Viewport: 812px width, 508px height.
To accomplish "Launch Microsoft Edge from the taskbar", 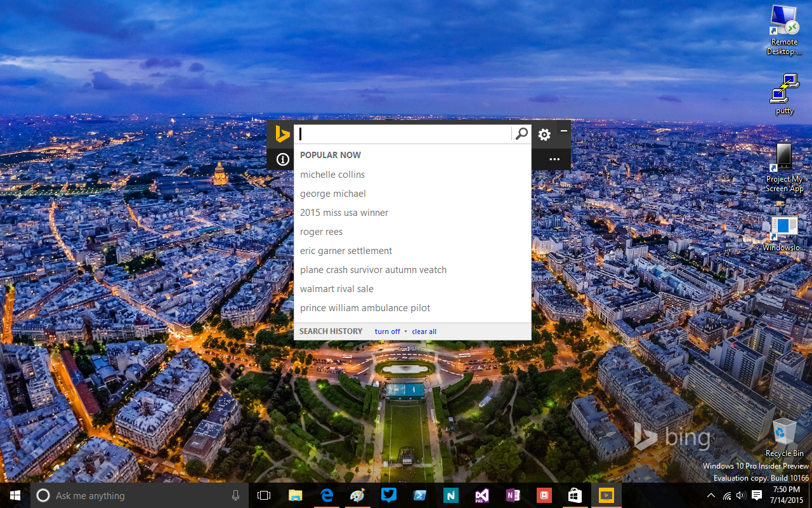I will tap(327, 495).
